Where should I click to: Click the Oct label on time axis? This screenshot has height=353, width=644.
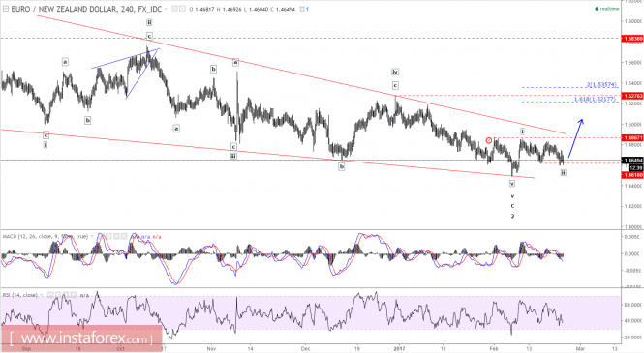120,349
